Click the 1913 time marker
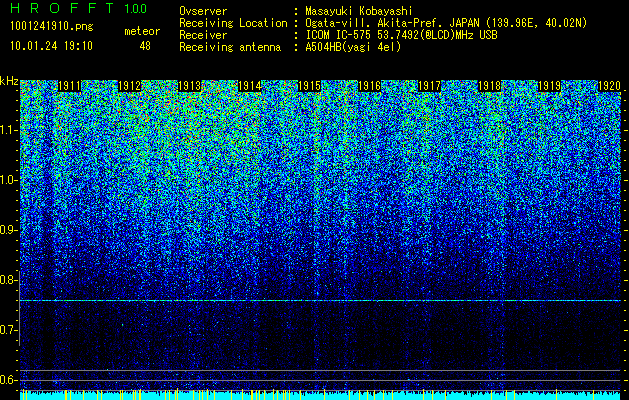This screenshot has width=629, height=400. coord(189,86)
